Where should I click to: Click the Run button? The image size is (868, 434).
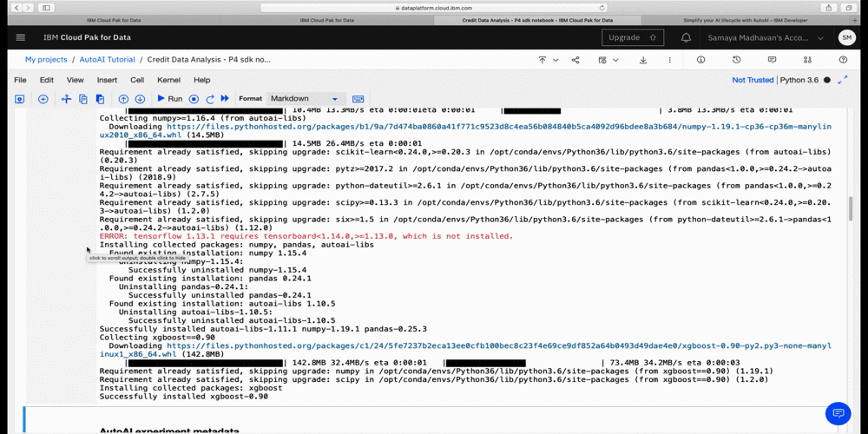click(x=170, y=99)
